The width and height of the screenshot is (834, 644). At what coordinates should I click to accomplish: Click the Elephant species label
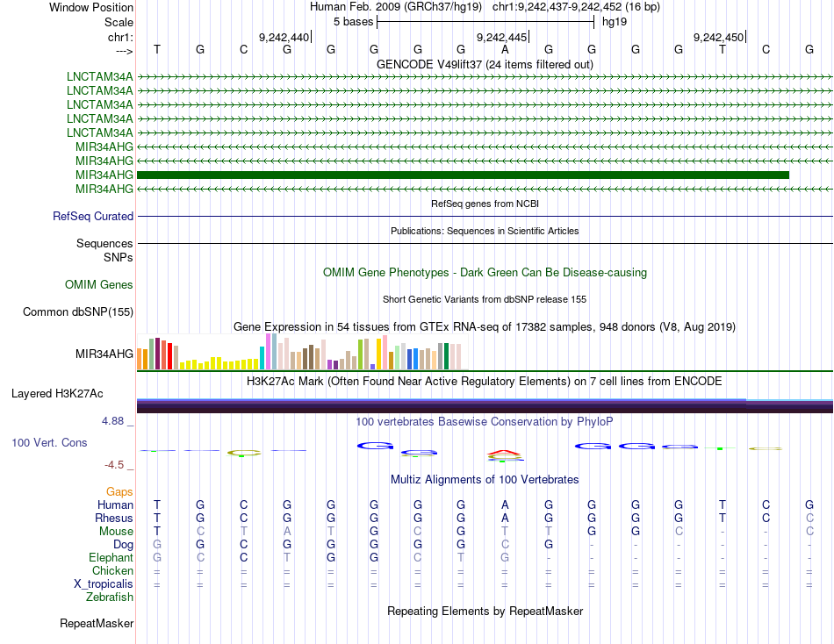(x=111, y=557)
